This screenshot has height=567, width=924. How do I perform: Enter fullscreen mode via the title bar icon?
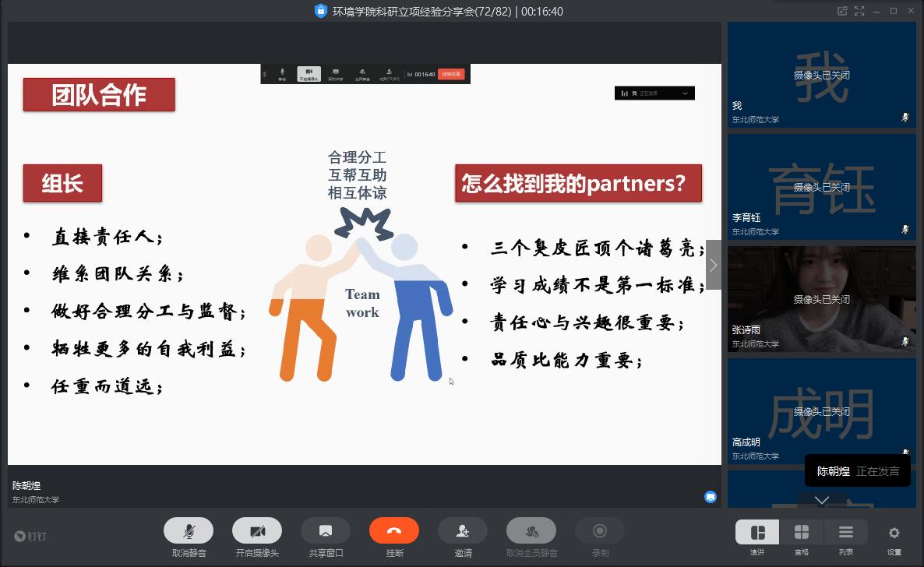[x=859, y=11]
